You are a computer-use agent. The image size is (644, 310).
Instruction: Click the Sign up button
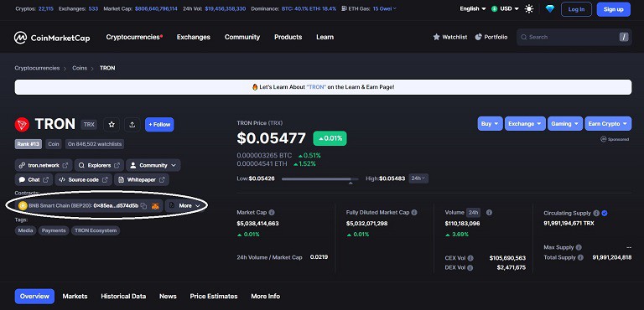pyautogui.click(x=614, y=9)
